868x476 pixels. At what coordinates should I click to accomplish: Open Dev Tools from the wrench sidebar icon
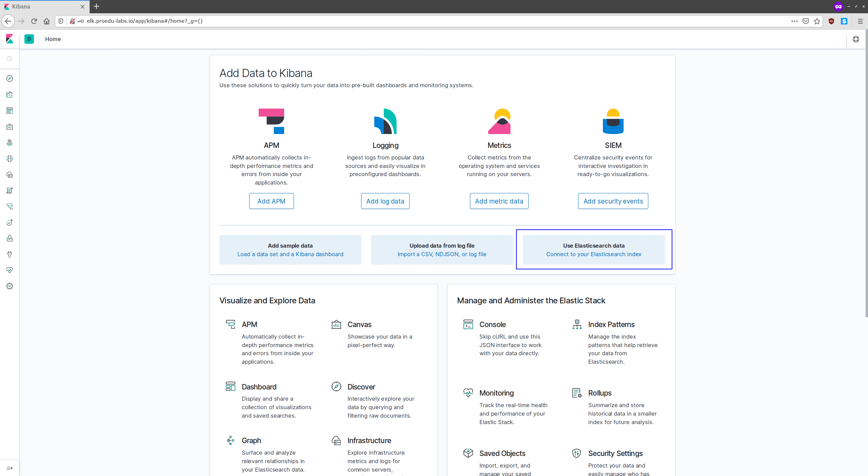pyautogui.click(x=9, y=254)
